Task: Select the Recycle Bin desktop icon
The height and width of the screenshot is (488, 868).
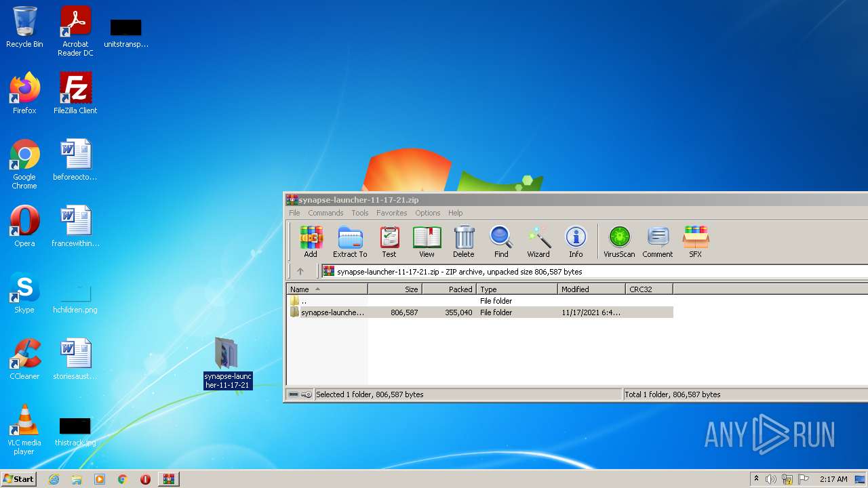Action: point(24,27)
